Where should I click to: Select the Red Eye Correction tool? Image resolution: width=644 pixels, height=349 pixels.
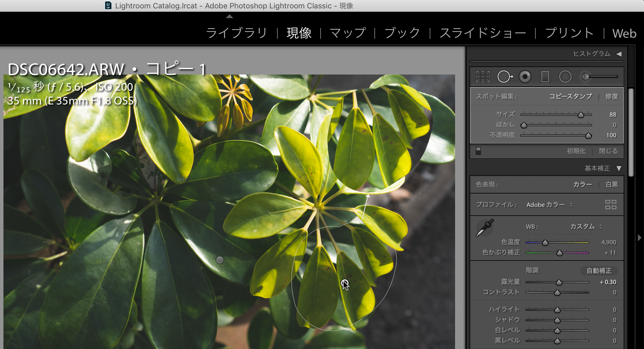tap(525, 77)
